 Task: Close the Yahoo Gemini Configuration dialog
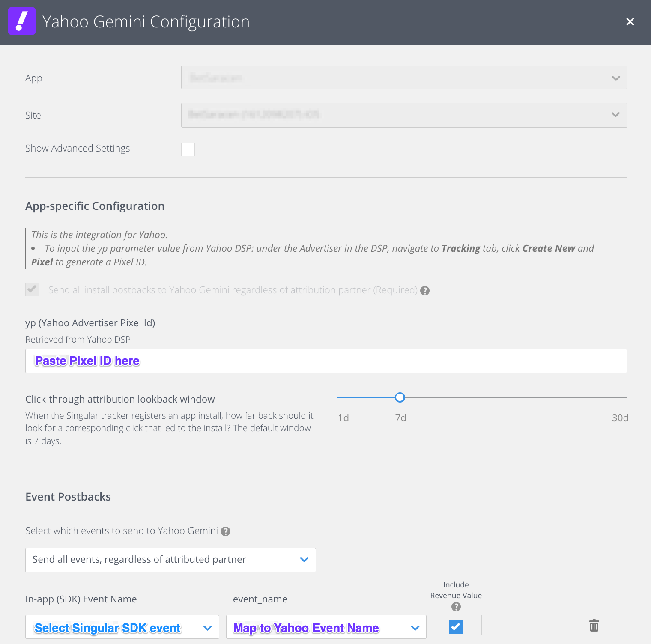630,21
